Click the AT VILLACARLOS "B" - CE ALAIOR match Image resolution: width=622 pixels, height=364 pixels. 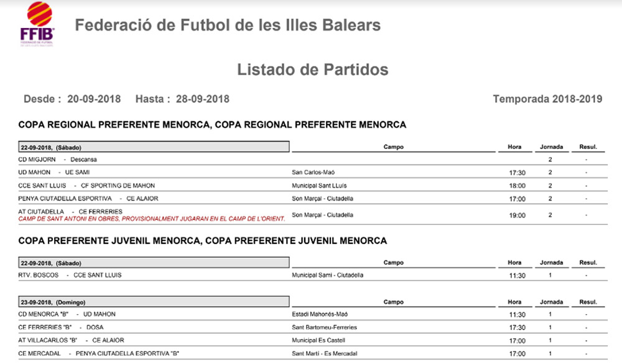[71, 340]
